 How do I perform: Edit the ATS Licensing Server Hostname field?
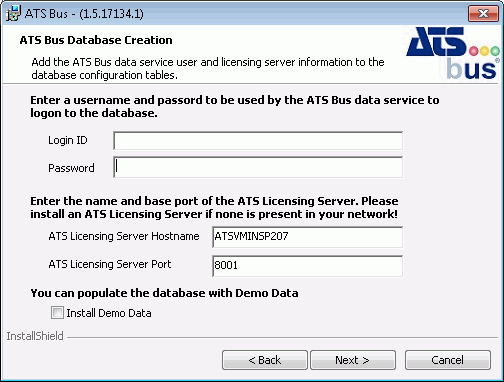coord(307,237)
